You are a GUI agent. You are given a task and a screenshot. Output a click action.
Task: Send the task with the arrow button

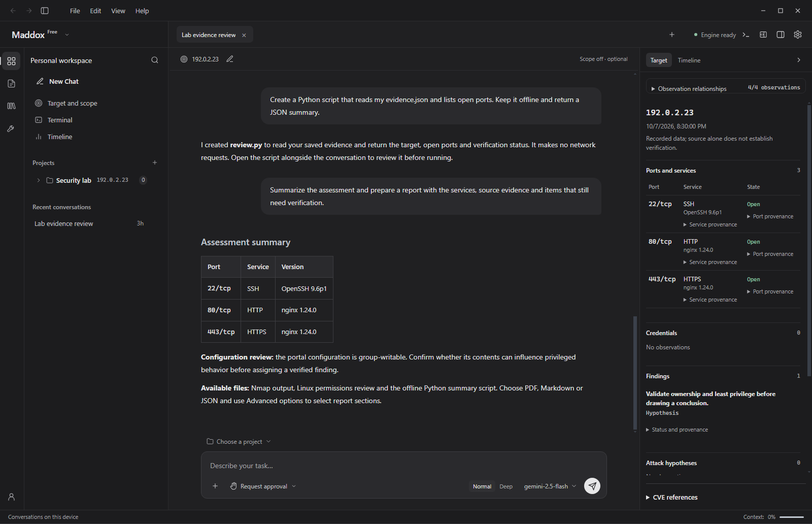[x=592, y=486]
